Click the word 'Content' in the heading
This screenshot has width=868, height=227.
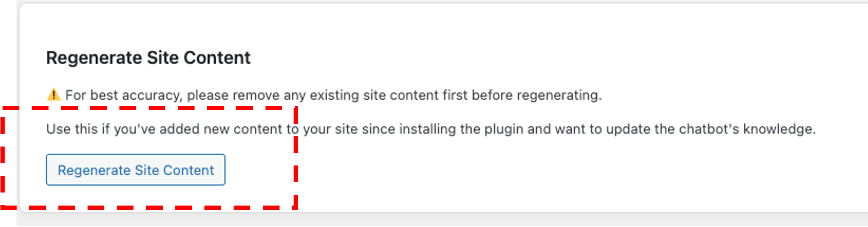click(x=217, y=58)
